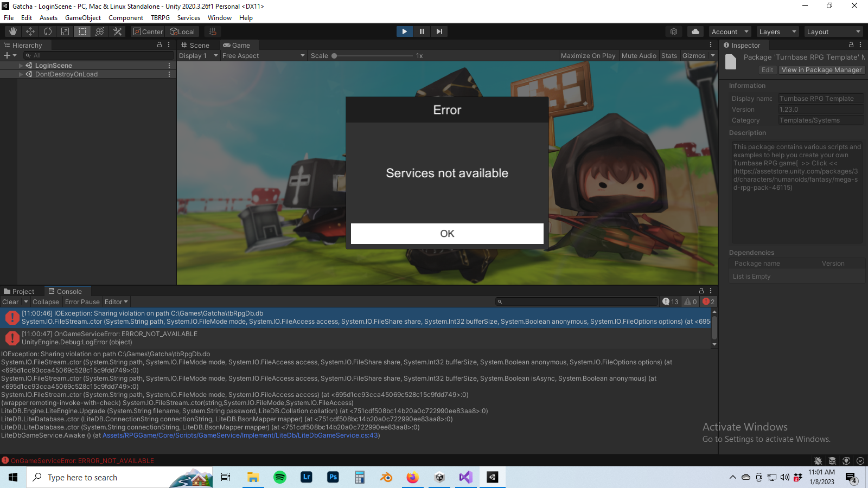Select the Hand tool for panning
The image size is (868, 488).
[12, 31]
